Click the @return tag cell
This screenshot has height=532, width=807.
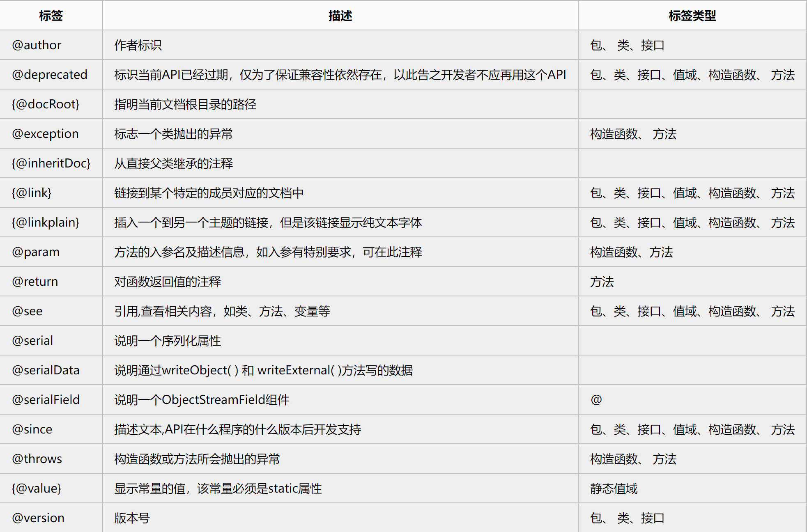tap(35, 282)
